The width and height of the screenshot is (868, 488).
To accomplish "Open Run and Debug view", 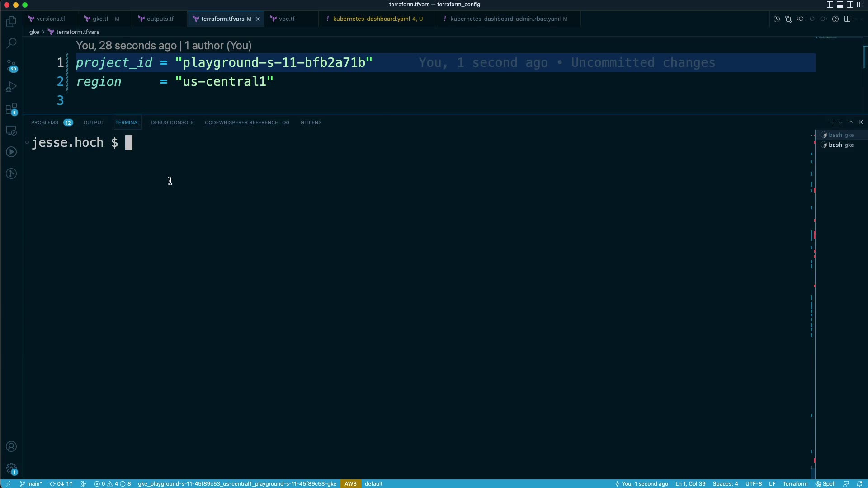I will pos(11,87).
